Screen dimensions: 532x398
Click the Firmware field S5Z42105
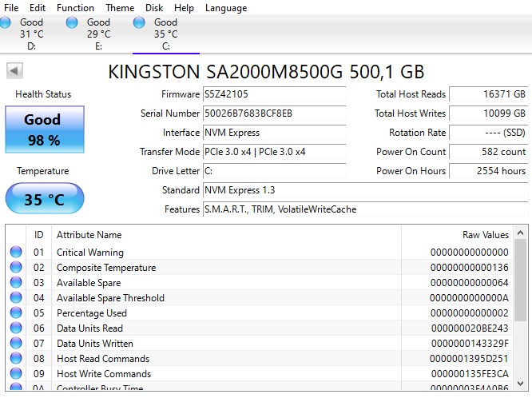(x=274, y=94)
